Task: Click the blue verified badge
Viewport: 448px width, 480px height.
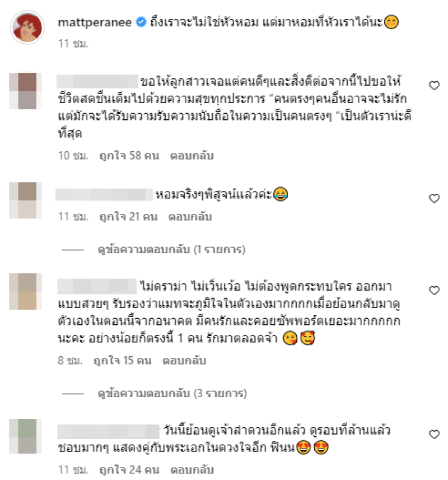Action: pos(141,22)
